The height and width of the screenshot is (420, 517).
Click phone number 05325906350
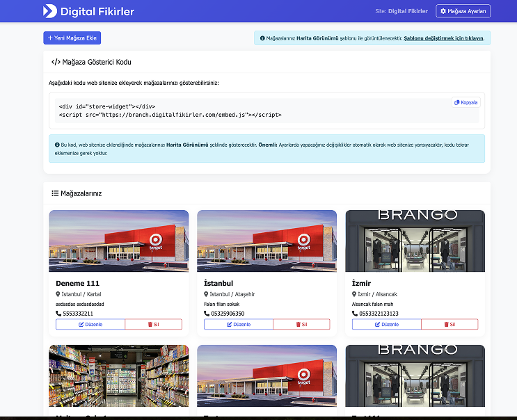pyautogui.click(x=228, y=314)
